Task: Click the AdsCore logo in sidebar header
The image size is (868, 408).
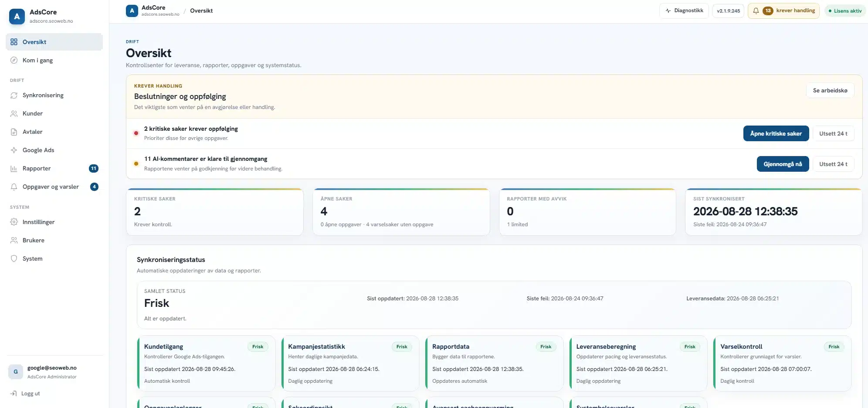Action: coord(17,16)
